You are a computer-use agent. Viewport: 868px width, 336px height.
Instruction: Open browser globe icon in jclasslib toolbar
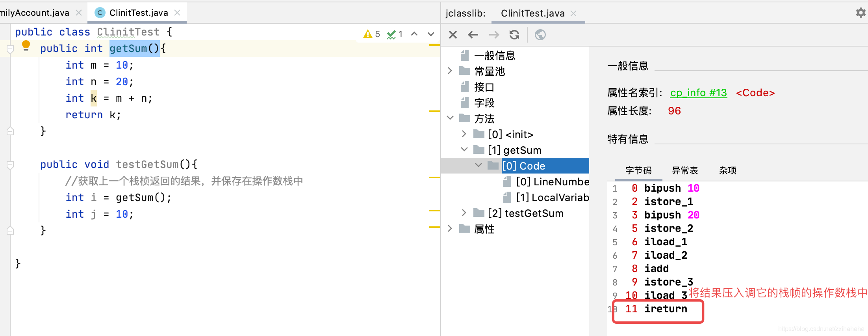click(x=540, y=35)
